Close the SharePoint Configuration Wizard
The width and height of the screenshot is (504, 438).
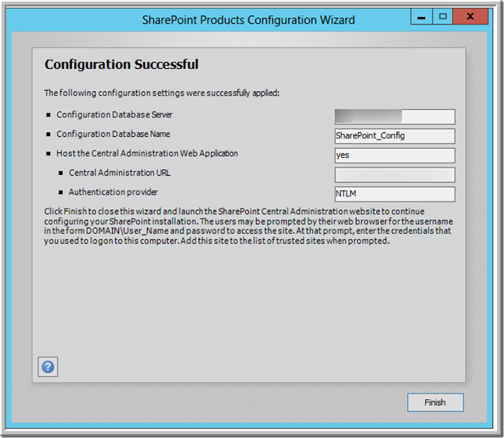coord(471,17)
